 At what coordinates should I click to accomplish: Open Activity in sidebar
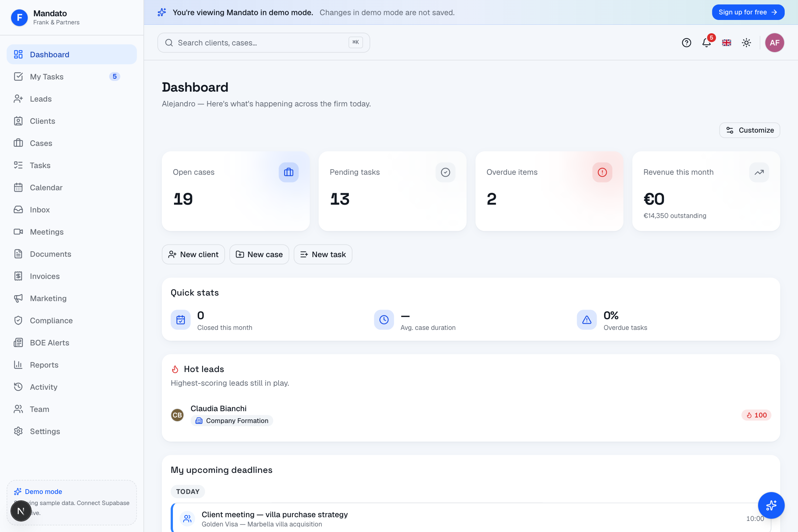pyautogui.click(x=72, y=387)
